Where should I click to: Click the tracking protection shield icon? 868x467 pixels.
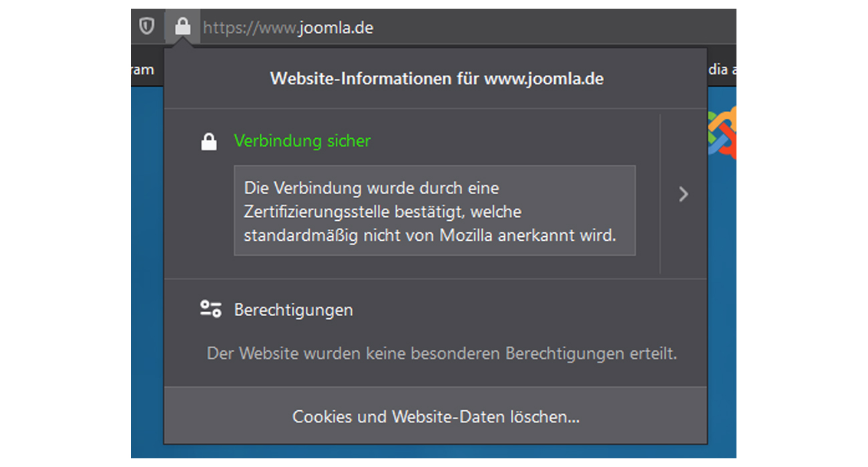[x=146, y=27]
